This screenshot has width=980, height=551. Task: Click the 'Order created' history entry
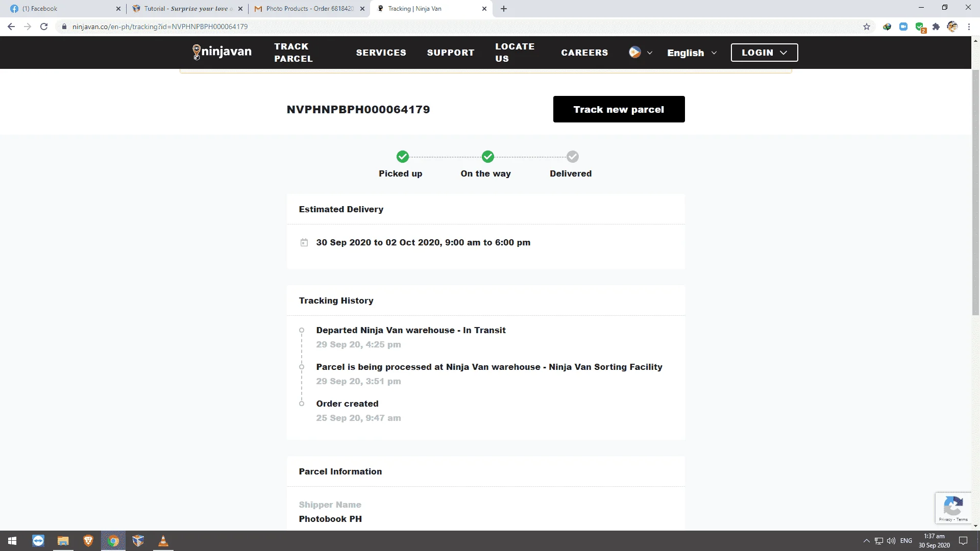[347, 404]
